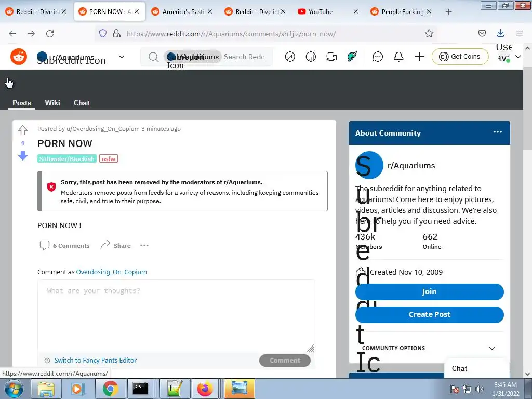The width and height of the screenshot is (532, 399).
Task: Click the grey Comment submit button
Action: tap(285, 361)
